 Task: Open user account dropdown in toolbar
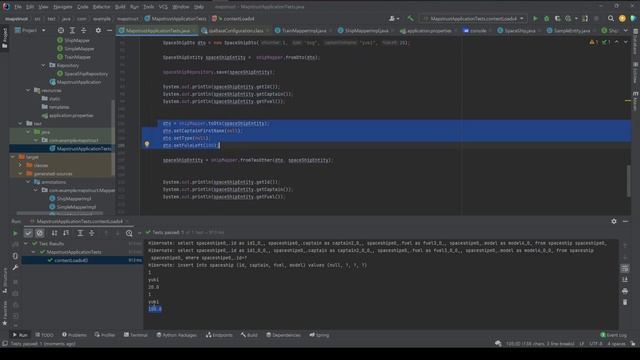pyautogui.click(x=393, y=18)
